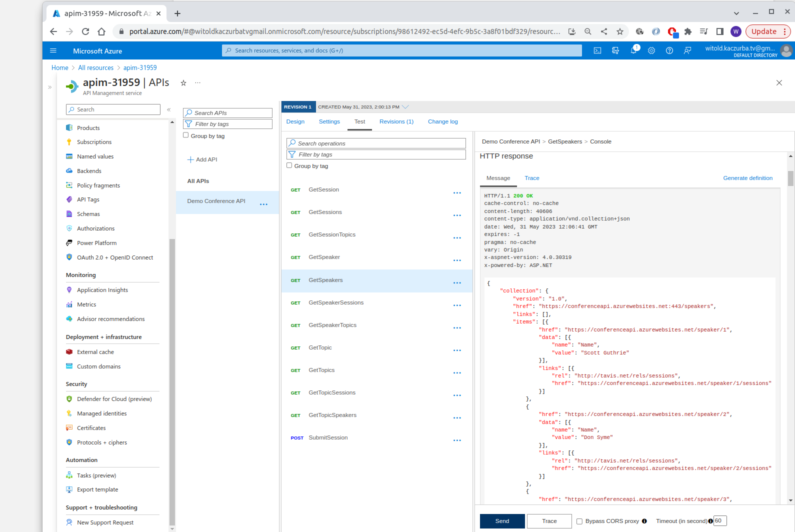Open Cloud Shell from the Azure header
This screenshot has height=532, width=795.
[597, 50]
